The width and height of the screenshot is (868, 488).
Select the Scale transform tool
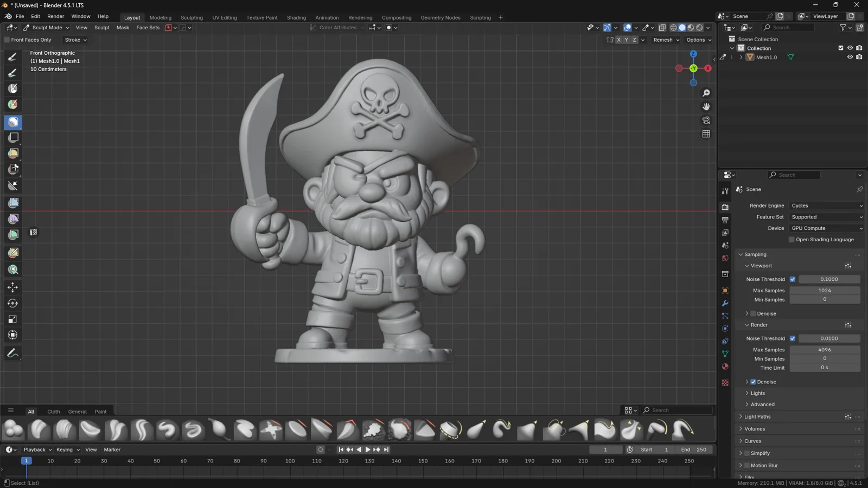click(x=13, y=319)
